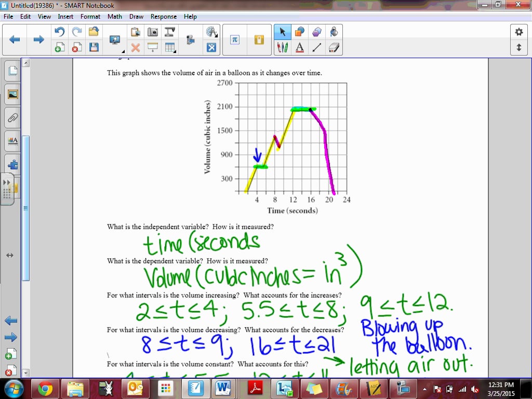Screen dimensions: 532x399
Task: Click the vertical scrollbar thumb of sidebar
Action: tap(25, 208)
